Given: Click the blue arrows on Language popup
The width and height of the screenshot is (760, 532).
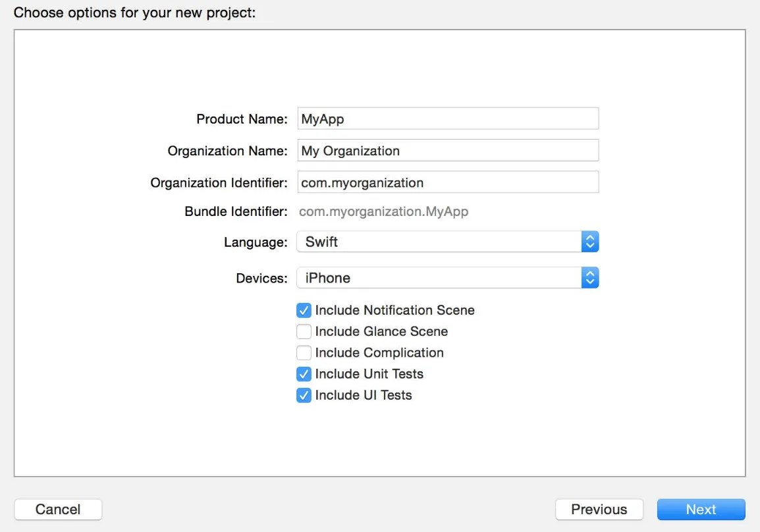Looking at the screenshot, I should click(x=590, y=242).
